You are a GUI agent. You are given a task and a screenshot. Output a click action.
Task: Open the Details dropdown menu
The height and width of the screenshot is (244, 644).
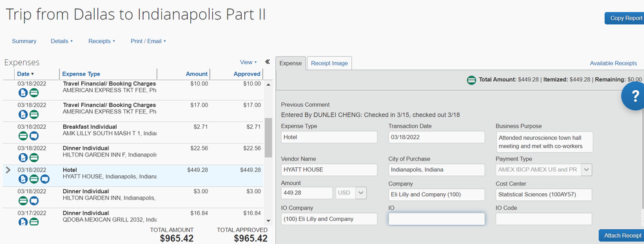(x=62, y=41)
